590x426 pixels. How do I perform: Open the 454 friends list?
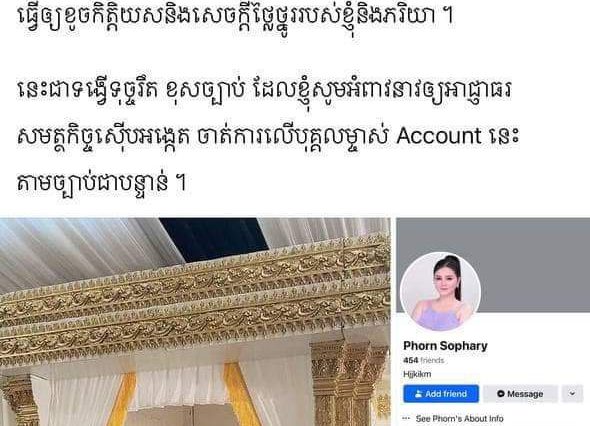(x=424, y=360)
